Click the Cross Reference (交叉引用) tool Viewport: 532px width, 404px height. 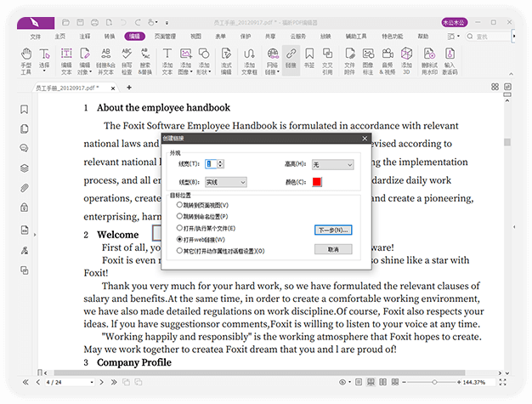click(327, 61)
